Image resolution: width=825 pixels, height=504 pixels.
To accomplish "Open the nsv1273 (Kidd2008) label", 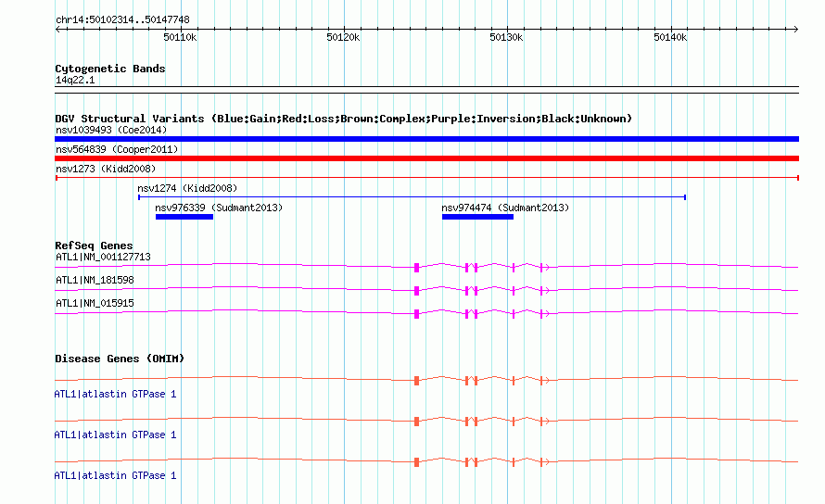I will (x=106, y=169).
